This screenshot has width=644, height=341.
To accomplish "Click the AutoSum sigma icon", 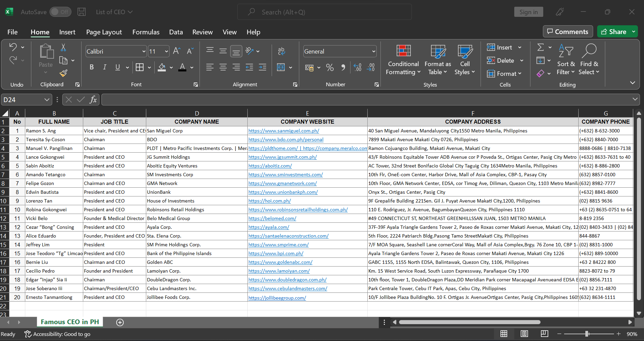I will [x=541, y=48].
